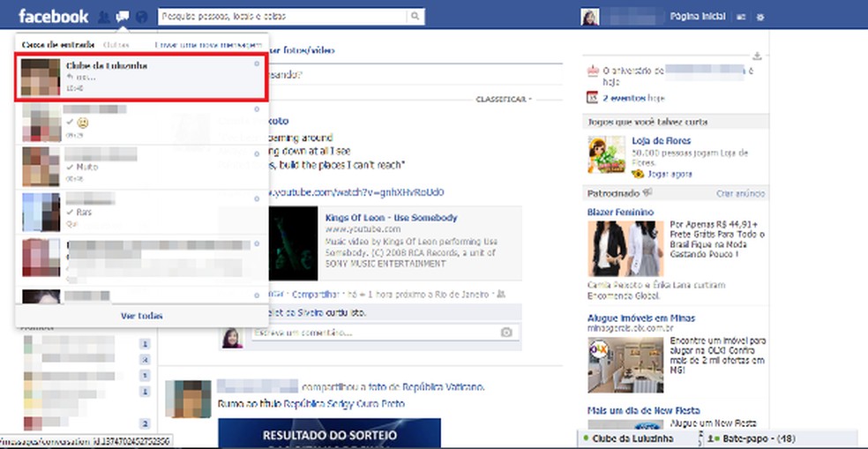Viewport: 868px width, 449px height.
Task: Toggle read dot on 'Muito' message row
Action: click(257, 153)
